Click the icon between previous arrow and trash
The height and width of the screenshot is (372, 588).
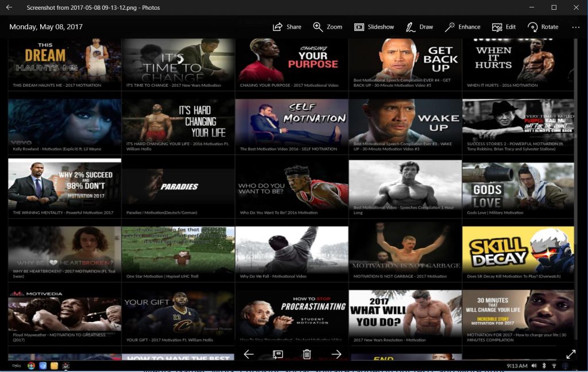click(278, 354)
